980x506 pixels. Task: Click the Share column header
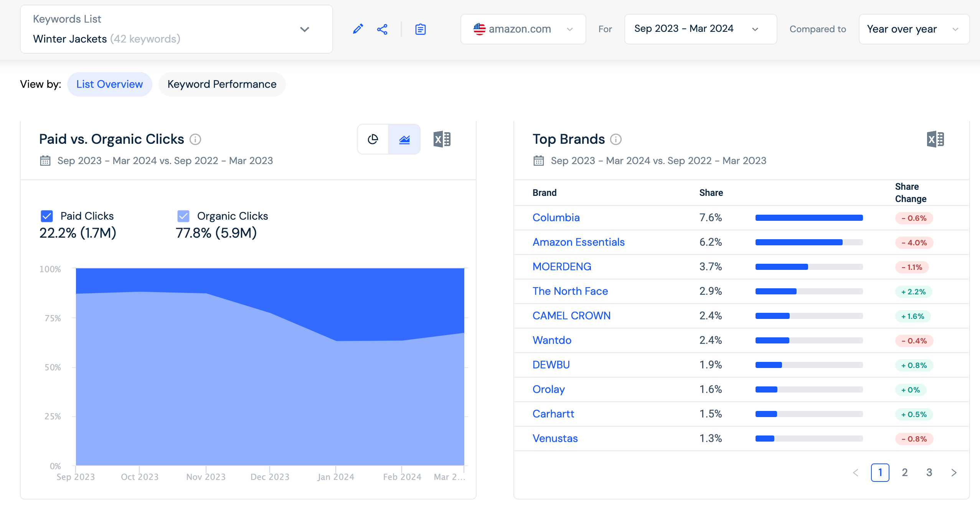[x=711, y=193]
